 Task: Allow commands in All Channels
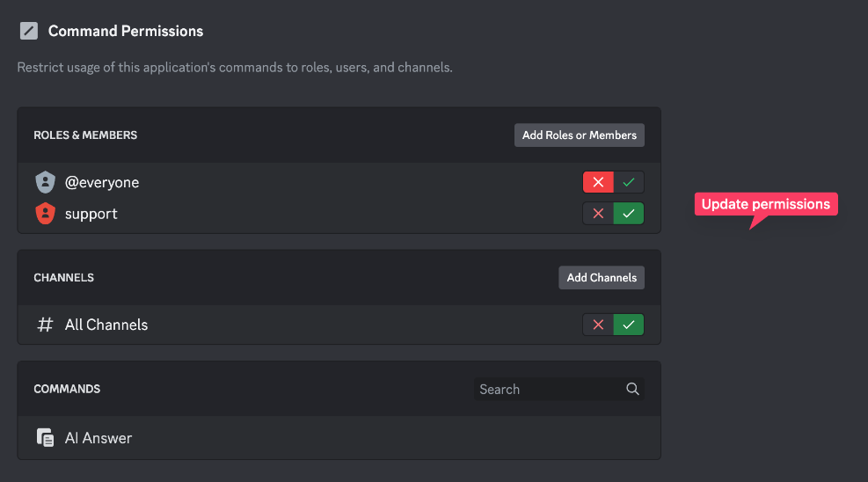(x=628, y=325)
